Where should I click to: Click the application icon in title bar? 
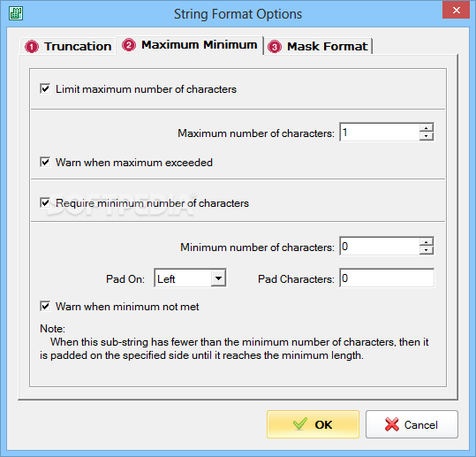[16, 13]
